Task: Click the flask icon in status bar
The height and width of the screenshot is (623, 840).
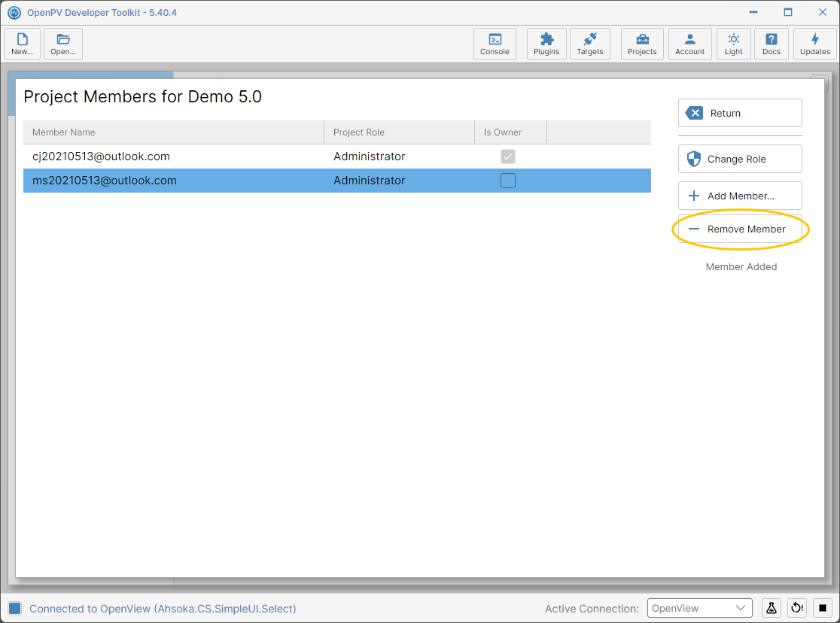Action: tap(772, 608)
